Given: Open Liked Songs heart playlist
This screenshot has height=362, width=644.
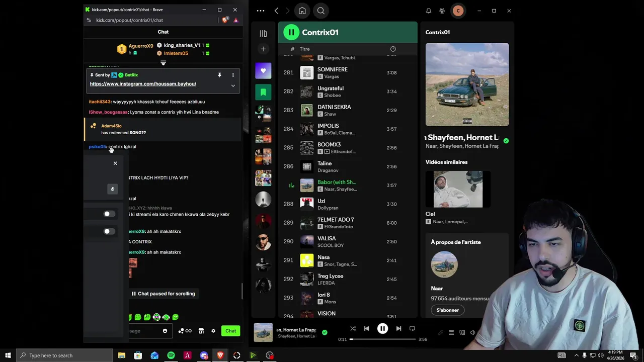Looking at the screenshot, I should pos(263,71).
